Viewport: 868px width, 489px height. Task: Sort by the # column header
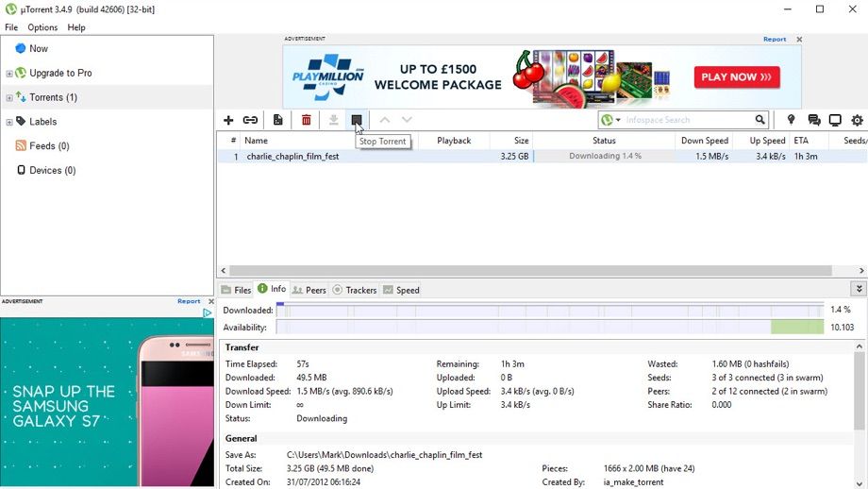(234, 141)
